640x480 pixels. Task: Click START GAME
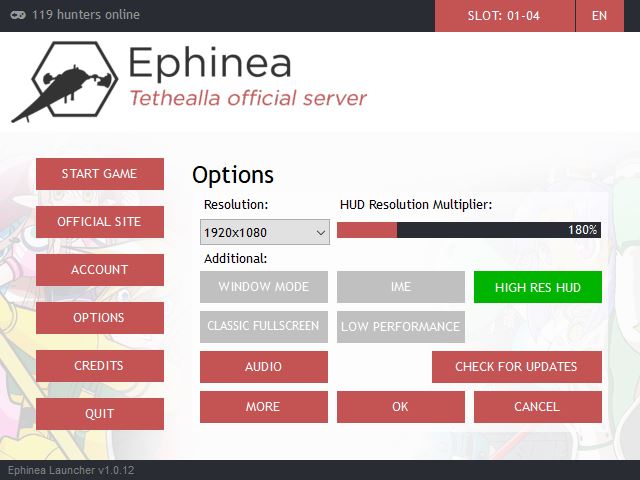100,174
